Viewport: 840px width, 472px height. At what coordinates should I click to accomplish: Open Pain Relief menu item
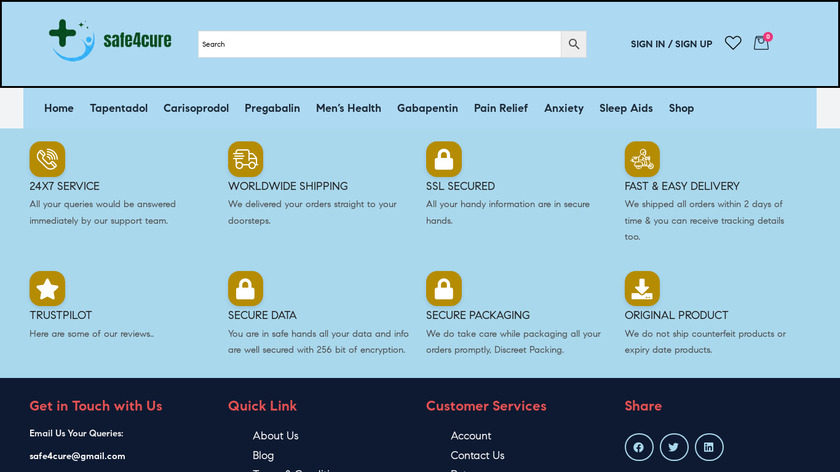[x=501, y=108]
